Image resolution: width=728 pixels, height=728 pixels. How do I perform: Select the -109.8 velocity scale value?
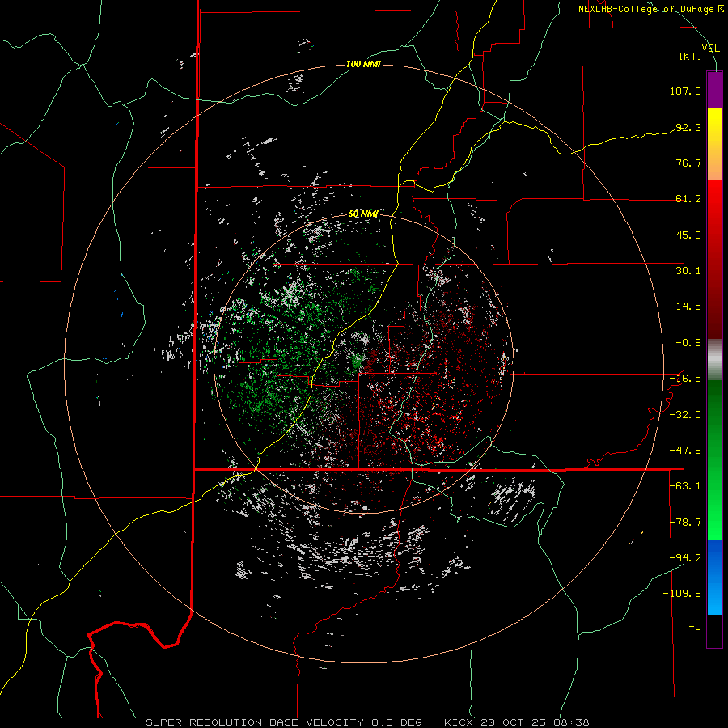[x=683, y=594]
